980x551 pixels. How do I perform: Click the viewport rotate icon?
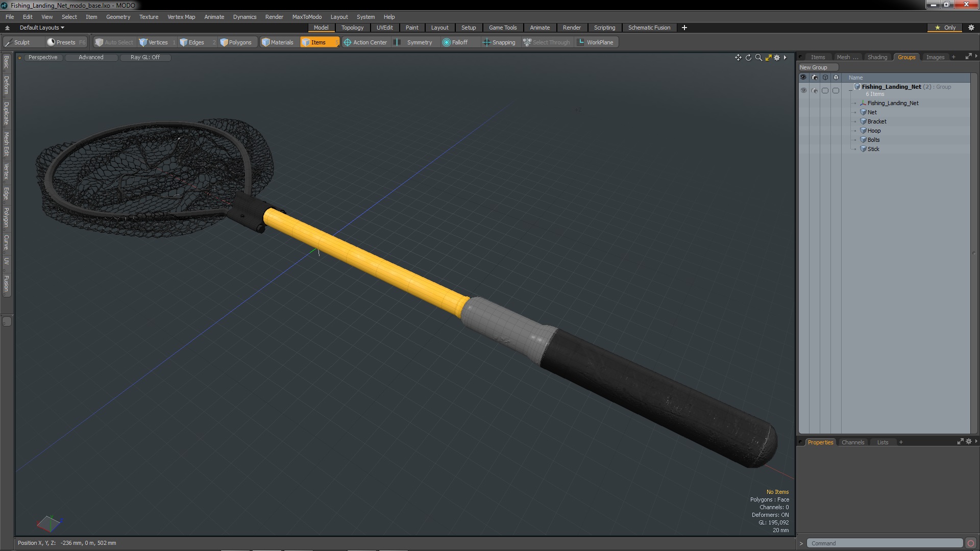click(748, 58)
